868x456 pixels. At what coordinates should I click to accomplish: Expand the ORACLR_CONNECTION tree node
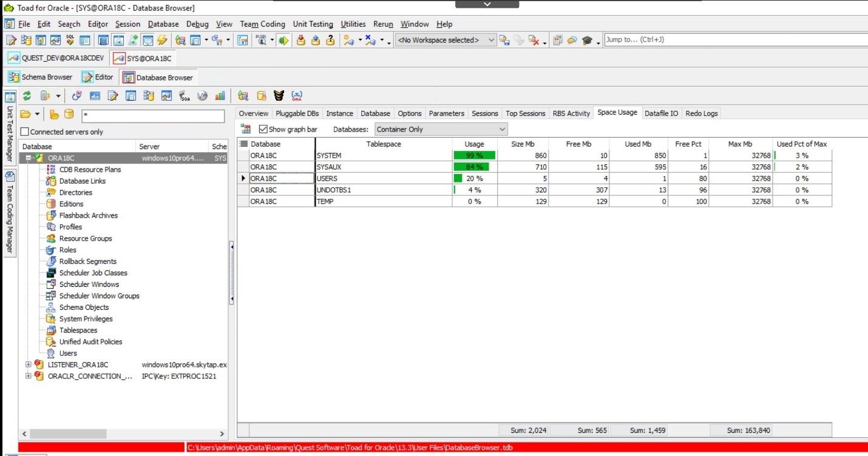point(28,376)
